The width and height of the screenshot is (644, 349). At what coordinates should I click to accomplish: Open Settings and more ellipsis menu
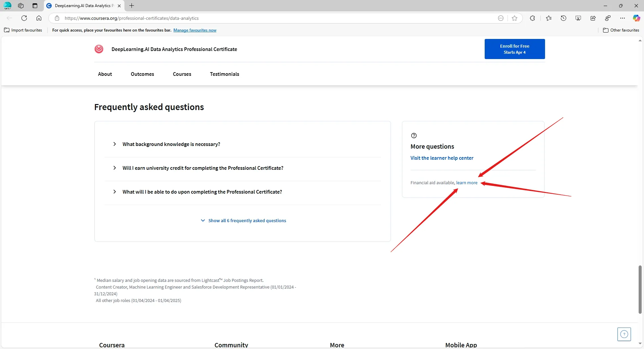point(623,18)
